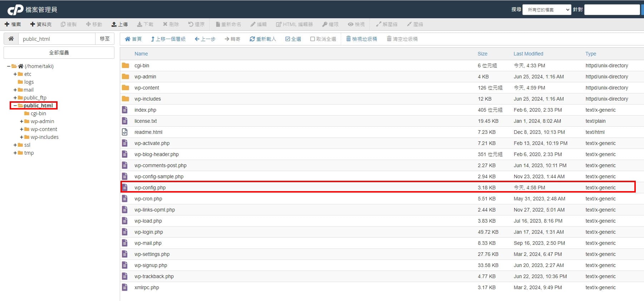
Task: Click the readme.html file icon
Action: 125,132
